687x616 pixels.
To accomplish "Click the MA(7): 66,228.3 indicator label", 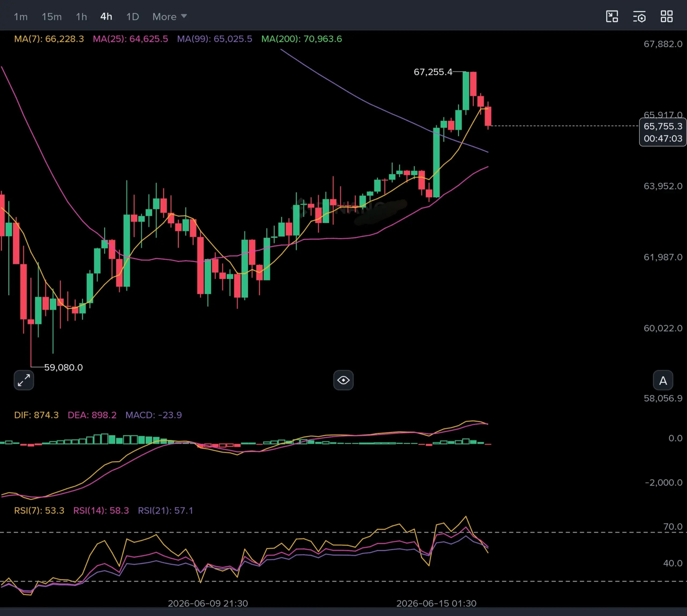I will [x=49, y=39].
